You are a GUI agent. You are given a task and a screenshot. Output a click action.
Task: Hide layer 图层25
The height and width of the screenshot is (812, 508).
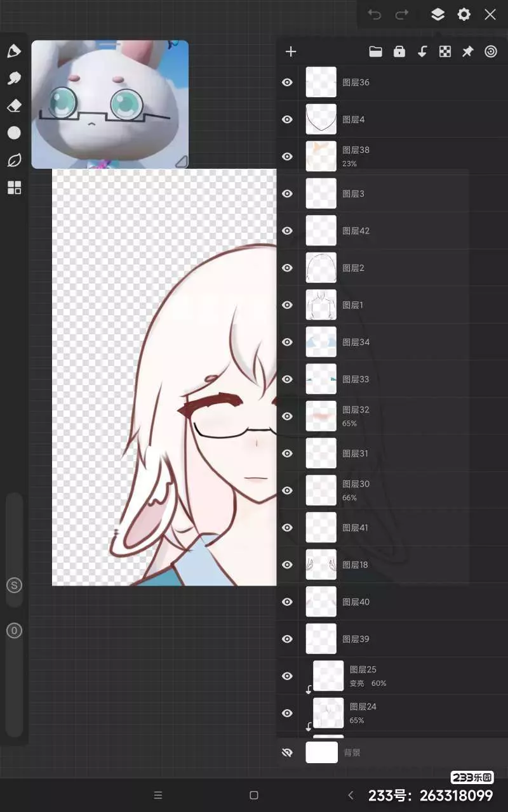[288, 676]
